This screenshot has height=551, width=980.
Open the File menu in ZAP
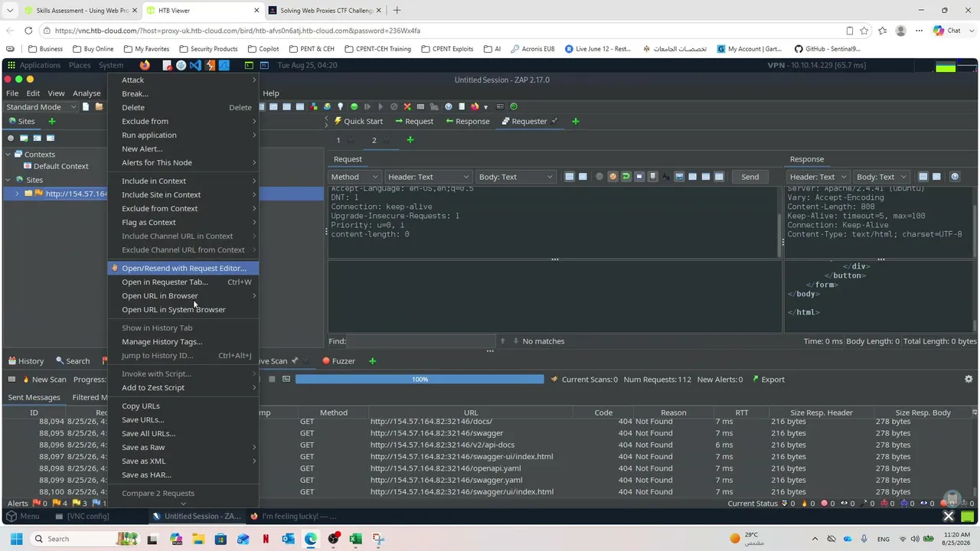click(12, 93)
